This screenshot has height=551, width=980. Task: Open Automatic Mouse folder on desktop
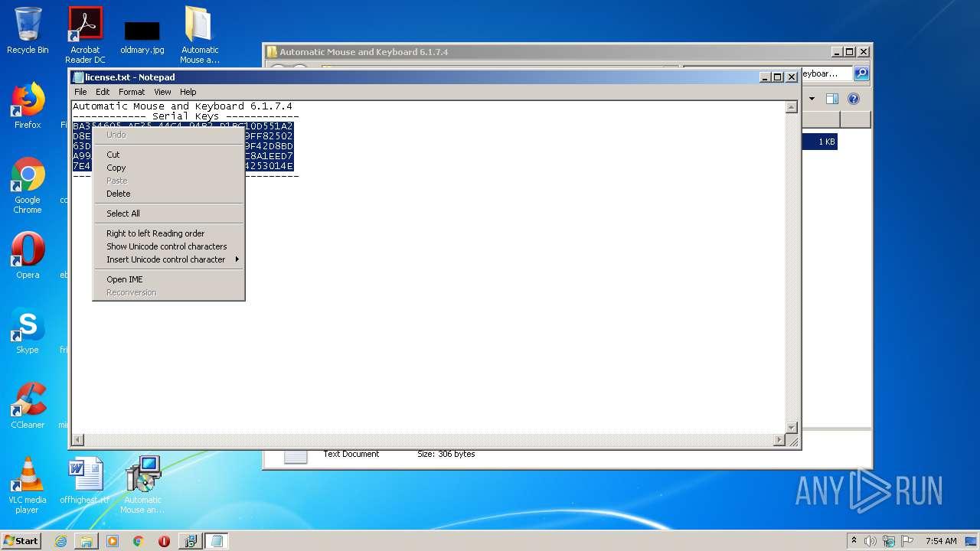[x=199, y=35]
